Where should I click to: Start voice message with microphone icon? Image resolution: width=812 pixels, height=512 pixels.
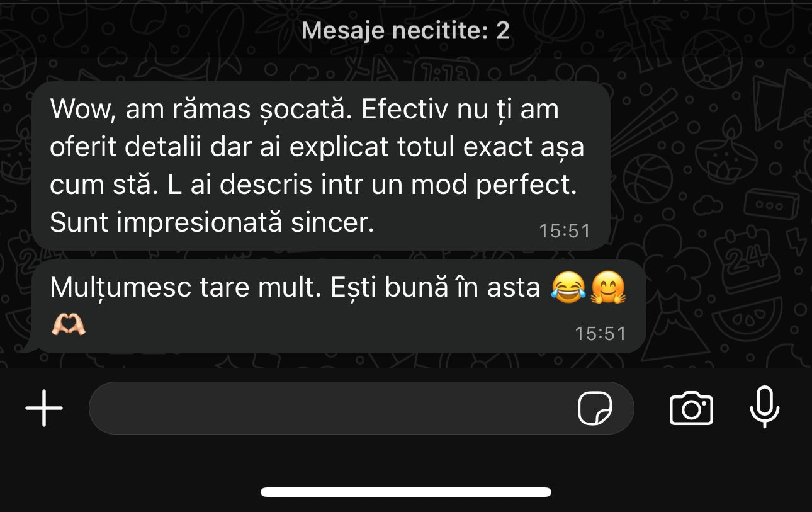[765, 407]
